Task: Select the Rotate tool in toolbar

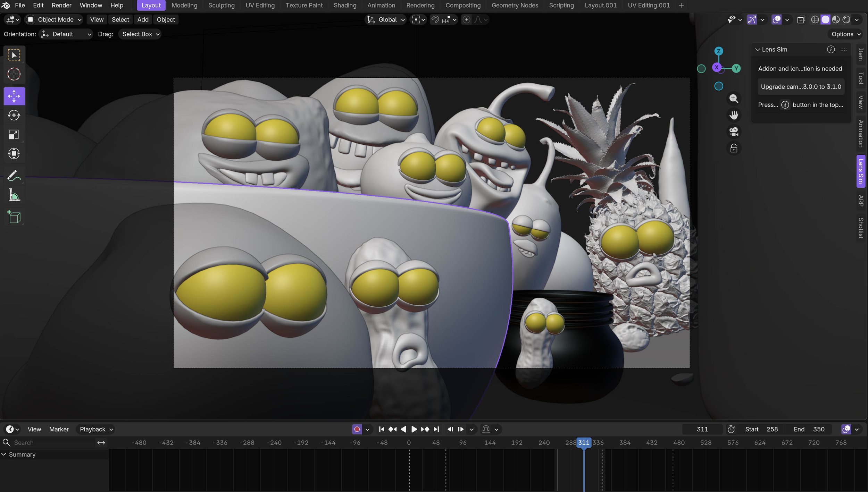Action: [x=14, y=115]
